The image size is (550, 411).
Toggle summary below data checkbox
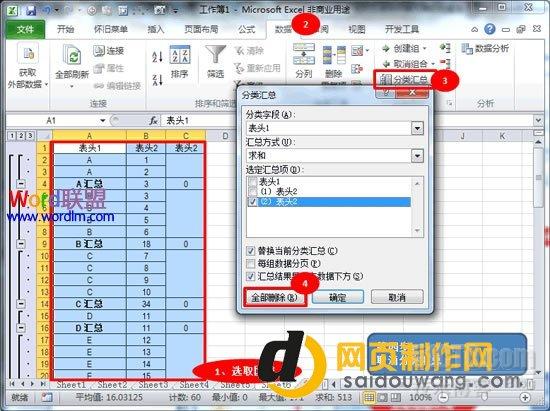(250, 276)
